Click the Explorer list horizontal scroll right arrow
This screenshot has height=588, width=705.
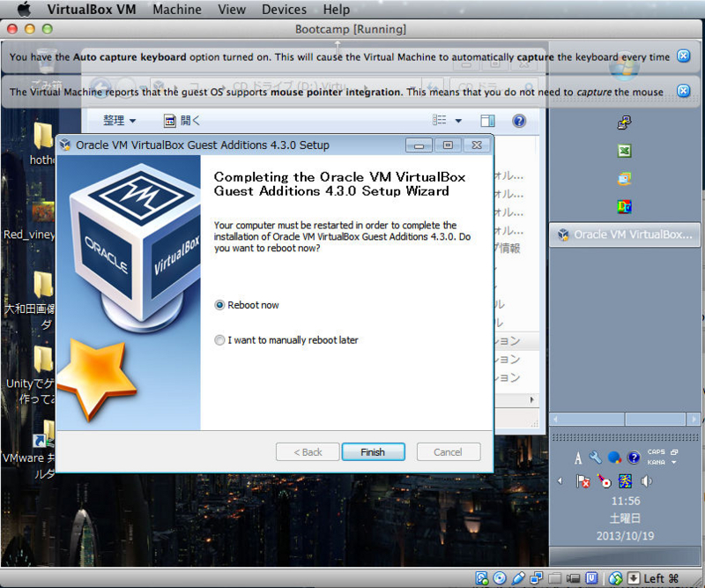[532, 399]
